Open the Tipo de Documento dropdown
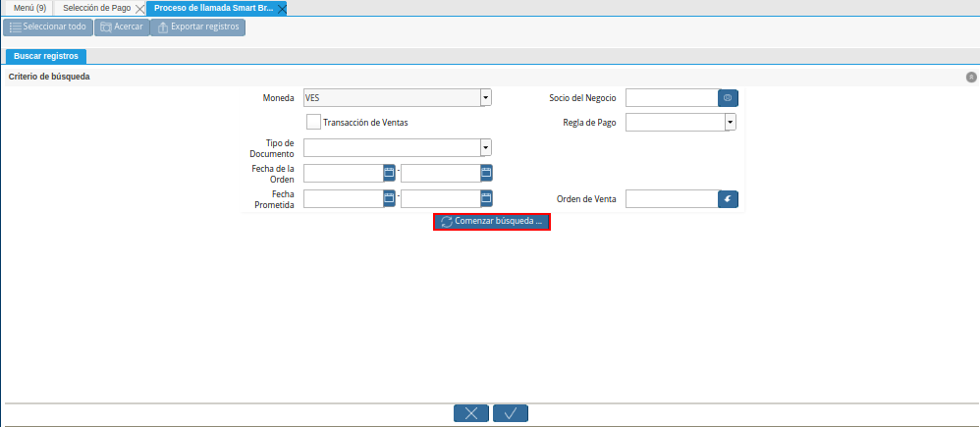Viewport: 980px width, 427px height. point(486,147)
